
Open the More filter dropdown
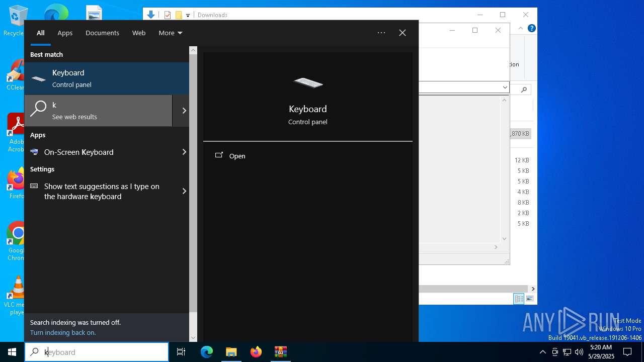coord(170,33)
